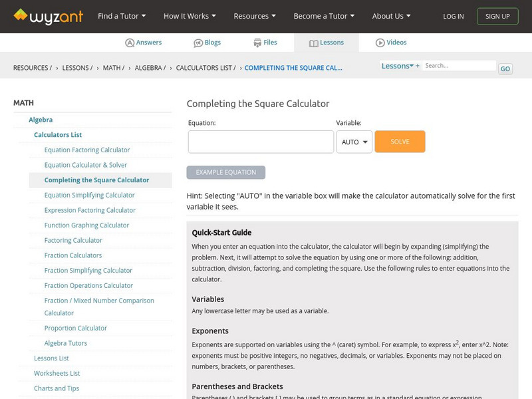The width and height of the screenshot is (532, 399).
Task: Click the SIGN UP button
Action: 497,16
